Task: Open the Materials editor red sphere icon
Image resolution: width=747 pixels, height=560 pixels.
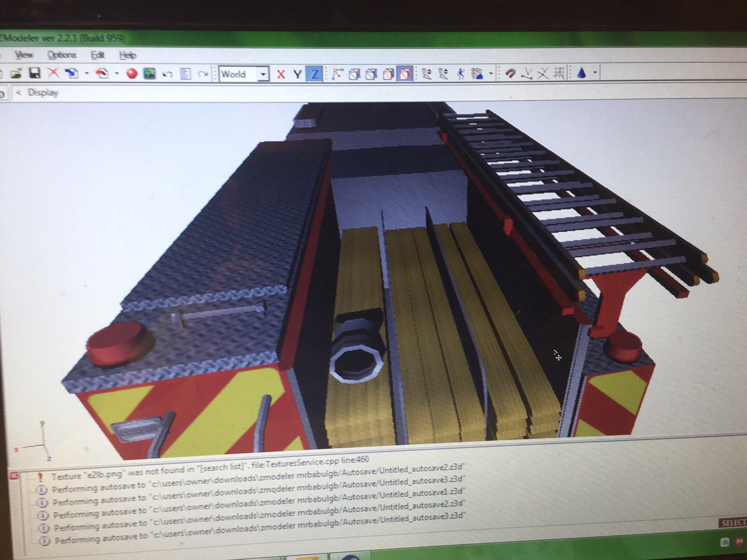Action: [132, 74]
